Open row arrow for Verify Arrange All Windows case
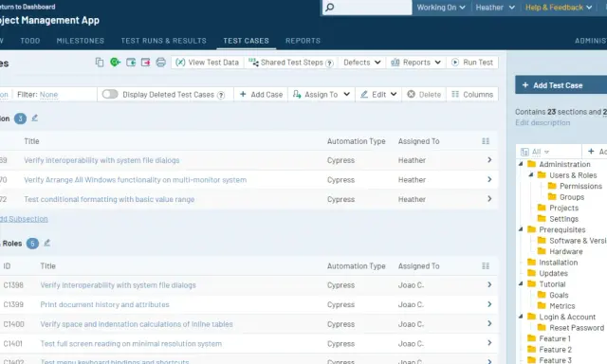The width and height of the screenshot is (607, 364). (489, 179)
